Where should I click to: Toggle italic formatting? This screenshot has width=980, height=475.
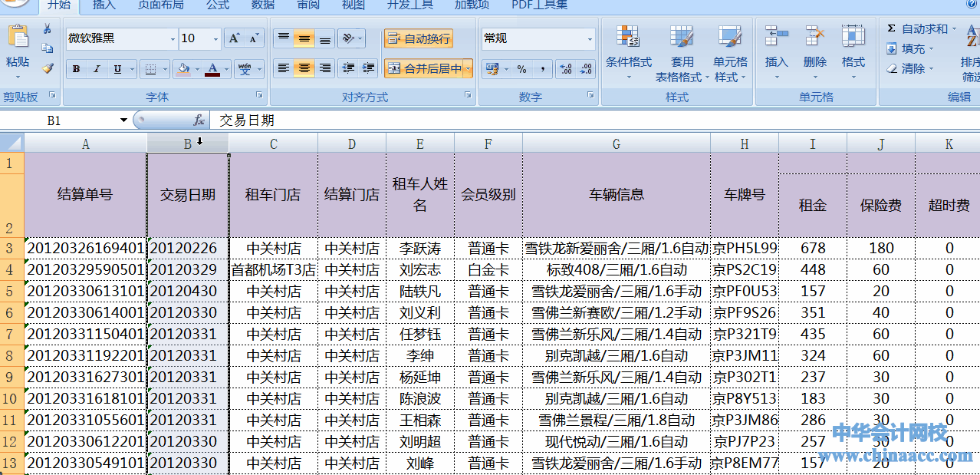coord(97,69)
